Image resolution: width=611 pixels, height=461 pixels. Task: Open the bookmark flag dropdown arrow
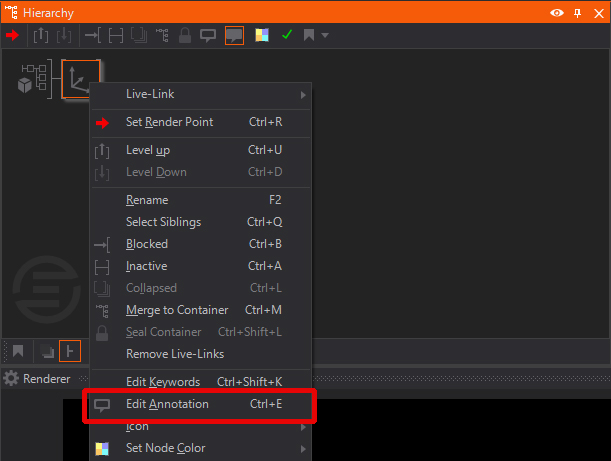pyautogui.click(x=325, y=35)
